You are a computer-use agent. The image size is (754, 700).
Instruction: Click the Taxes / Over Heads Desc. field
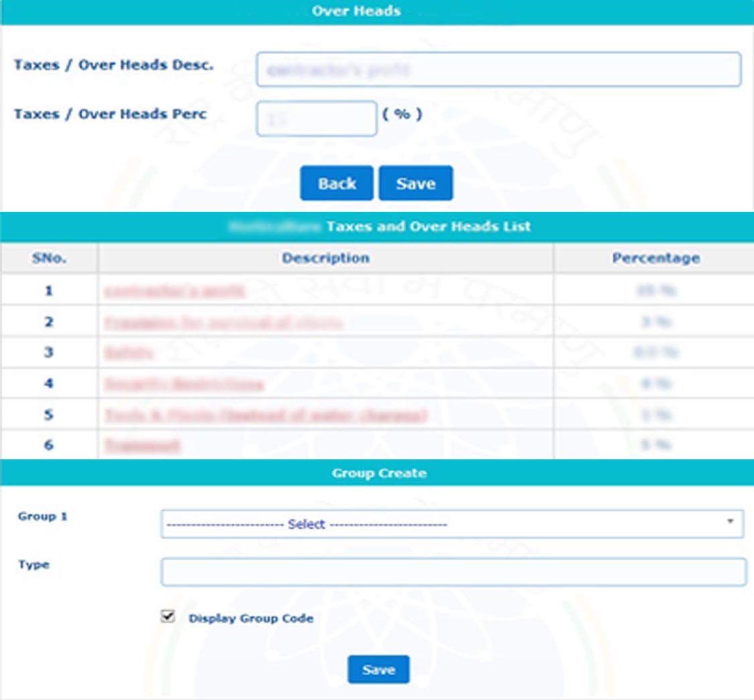[x=498, y=70]
